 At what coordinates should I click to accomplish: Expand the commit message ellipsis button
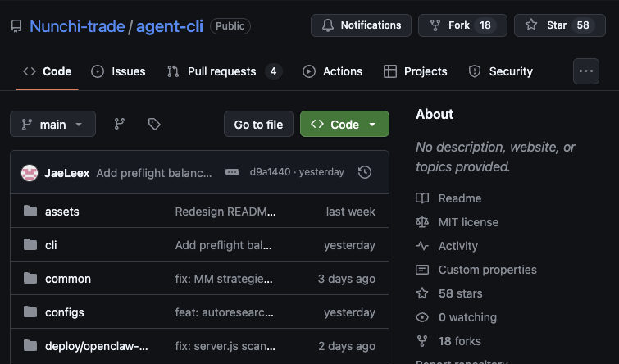232,172
